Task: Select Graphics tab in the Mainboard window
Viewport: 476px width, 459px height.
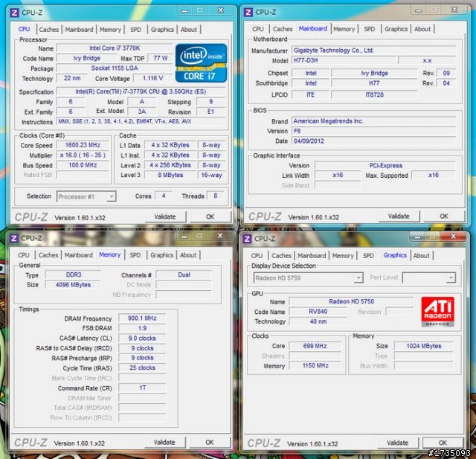Action: [x=396, y=29]
